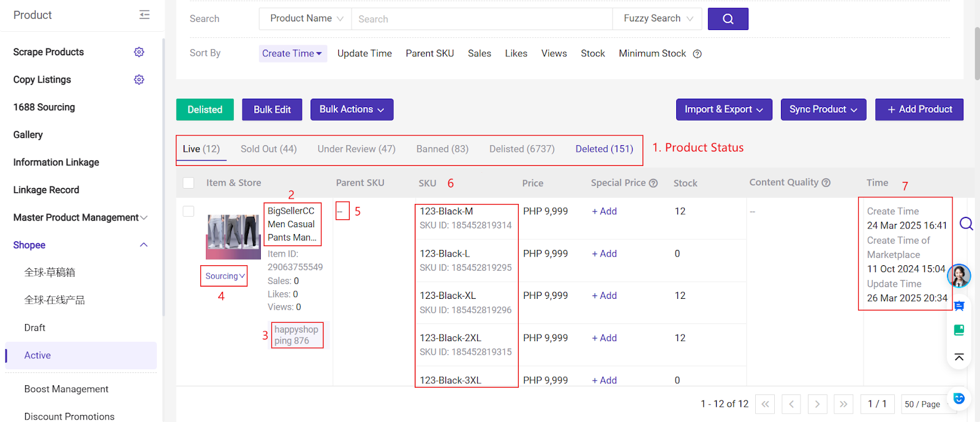Viewport: 980px width, 422px height.
Task: Open 1688 Sourcing in sidebar
Action: pos(44,107)
